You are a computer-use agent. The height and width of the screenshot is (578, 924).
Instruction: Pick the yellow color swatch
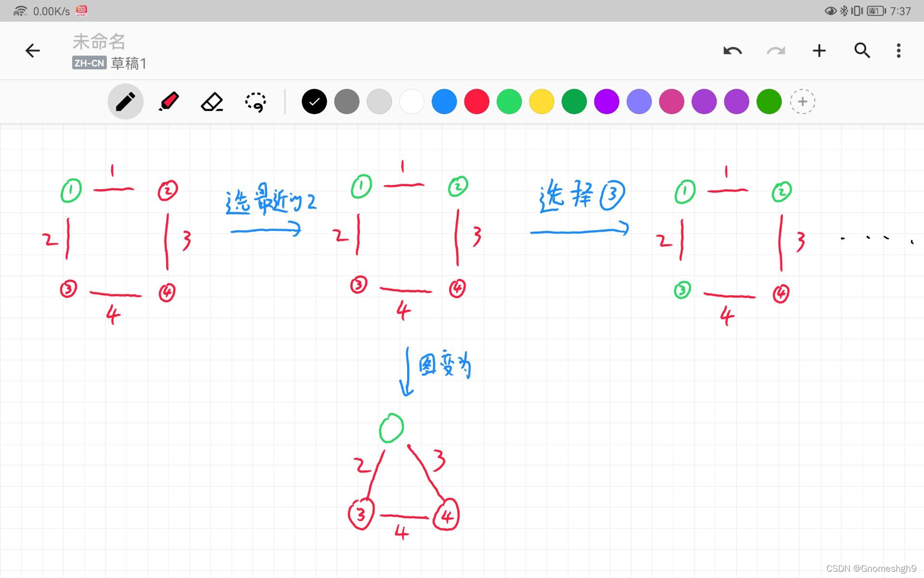(542, 102)
